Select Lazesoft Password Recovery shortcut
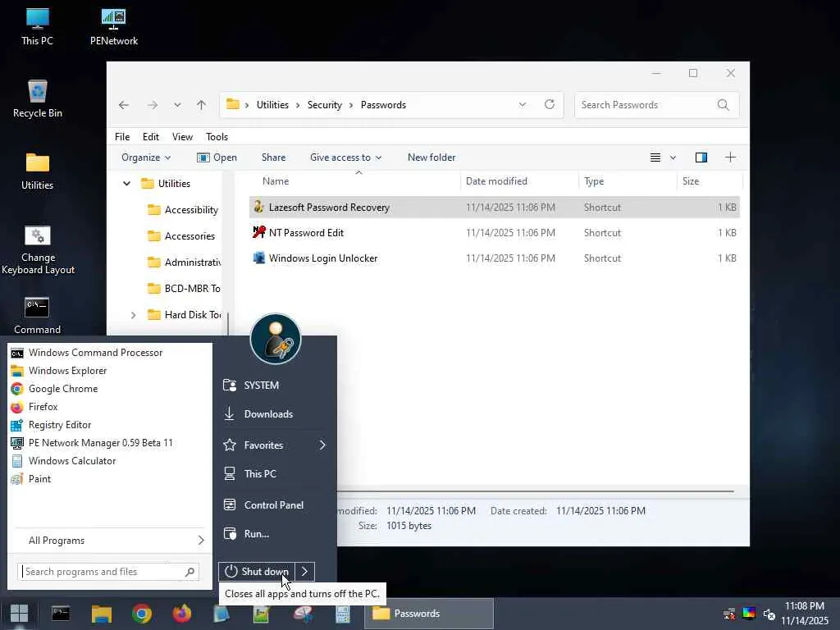 coord(494,208)
